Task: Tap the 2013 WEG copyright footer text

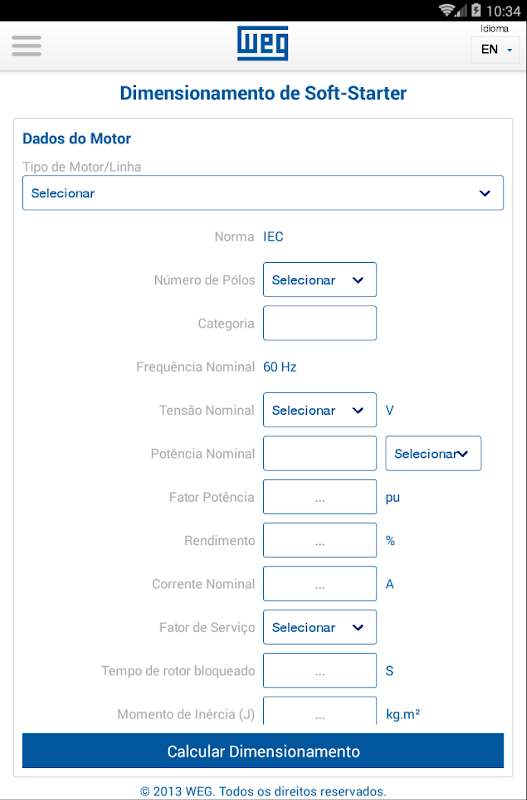Action: point(263,791)
